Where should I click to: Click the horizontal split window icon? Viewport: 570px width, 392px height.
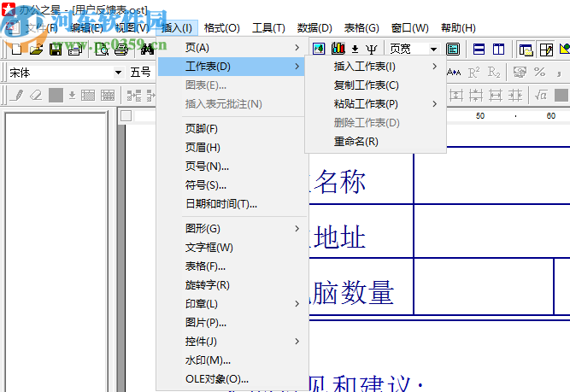(x=479, y=49)
